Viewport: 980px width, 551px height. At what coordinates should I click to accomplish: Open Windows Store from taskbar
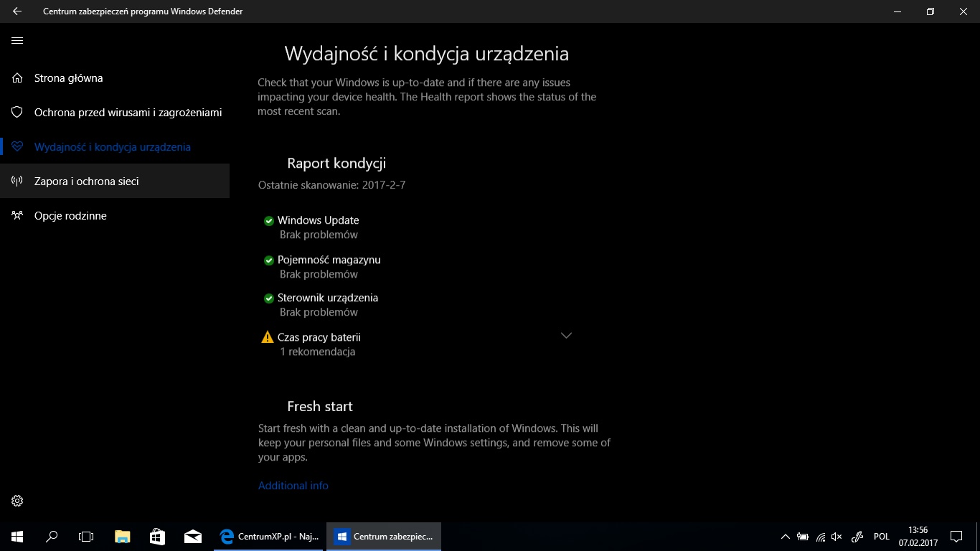click(x=157, y=537)
